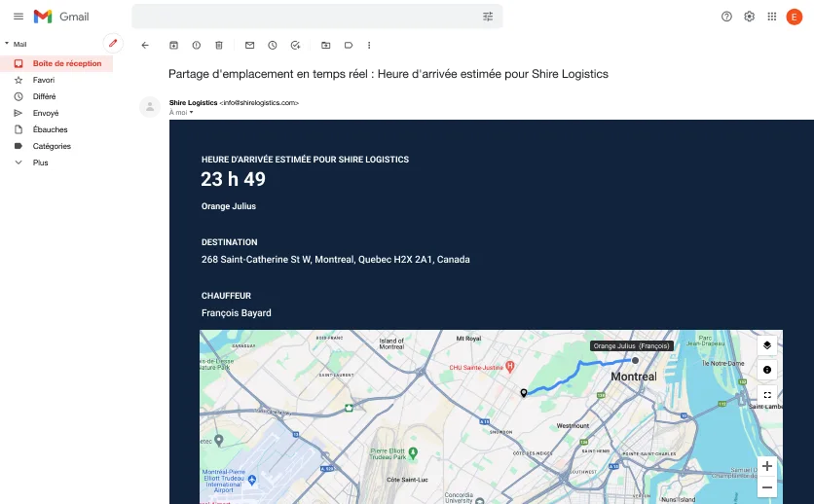Go back to inbox arrow

[145, 45]
